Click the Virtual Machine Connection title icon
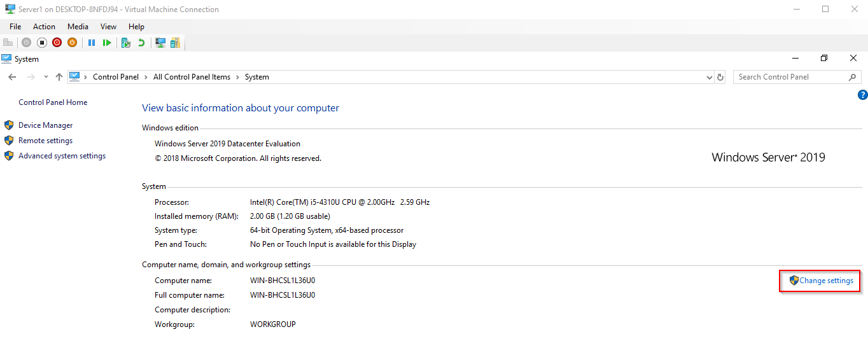This screenshot has width=868, height=341. 10,9
